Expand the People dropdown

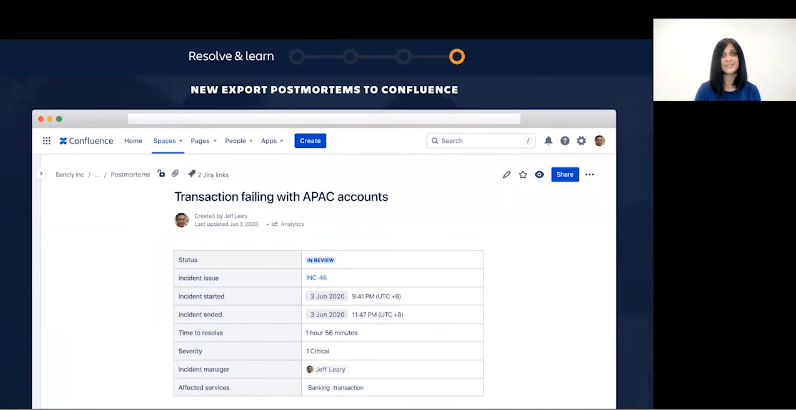[x=238, y=141]
